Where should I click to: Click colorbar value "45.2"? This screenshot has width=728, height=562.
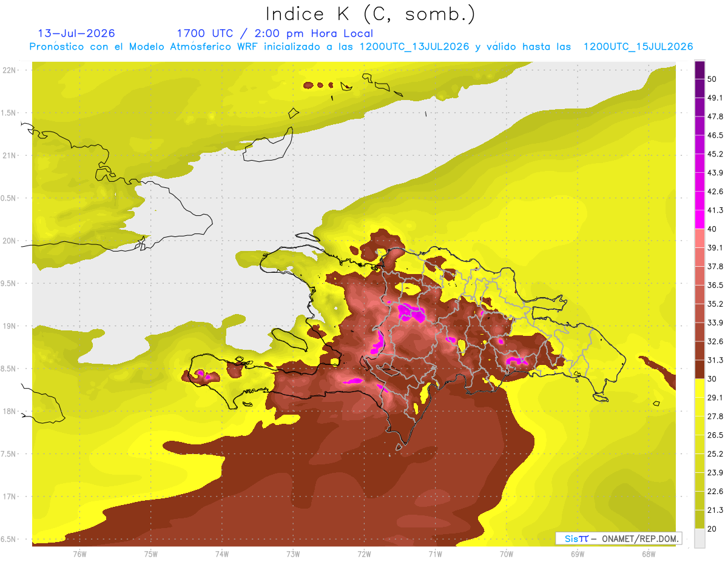click(715, 154)
